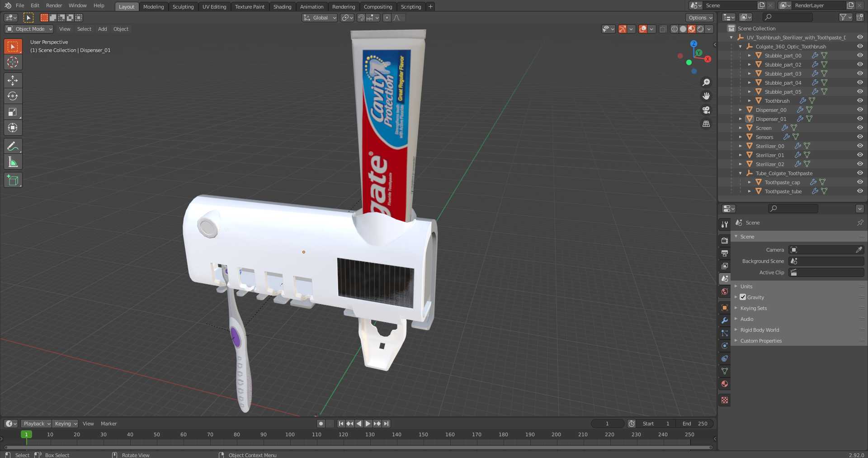868x458 pixels.
Task: Select Sensors object in outliner
Action: click(764, 137)
